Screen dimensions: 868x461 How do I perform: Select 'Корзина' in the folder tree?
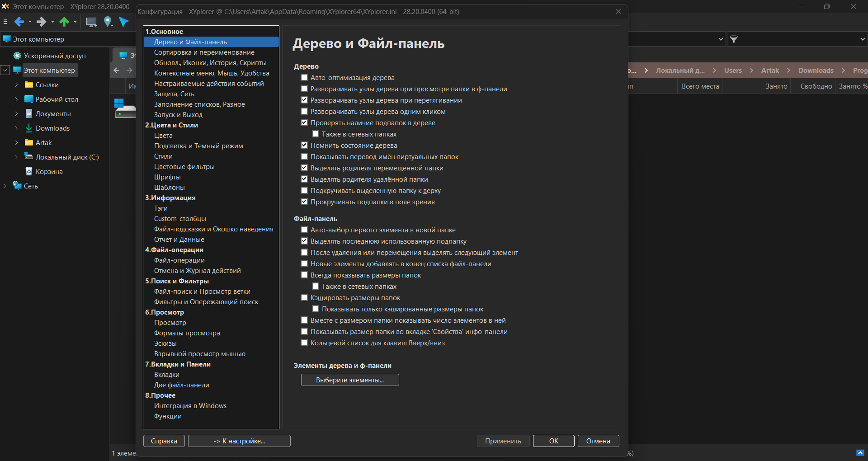[x=49, y=172]
